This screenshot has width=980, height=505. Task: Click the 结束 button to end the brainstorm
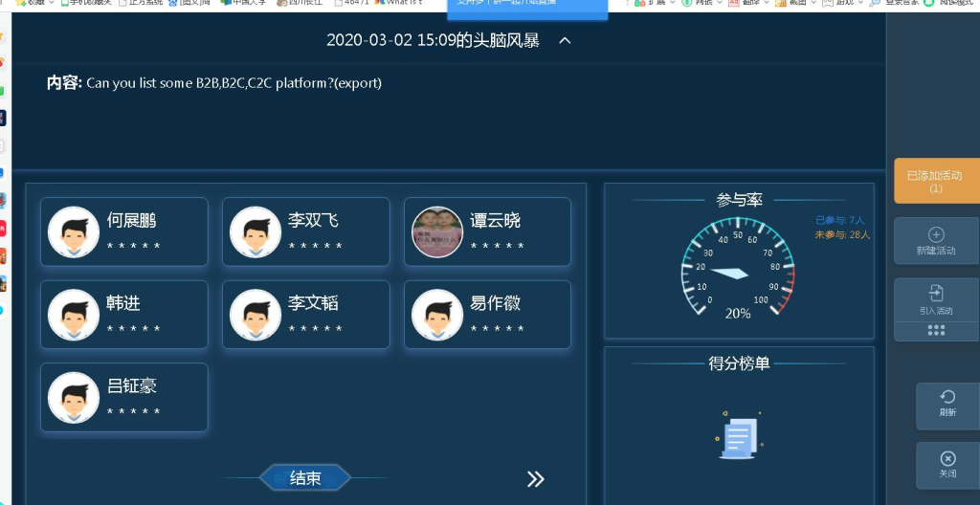pos(305,478)
